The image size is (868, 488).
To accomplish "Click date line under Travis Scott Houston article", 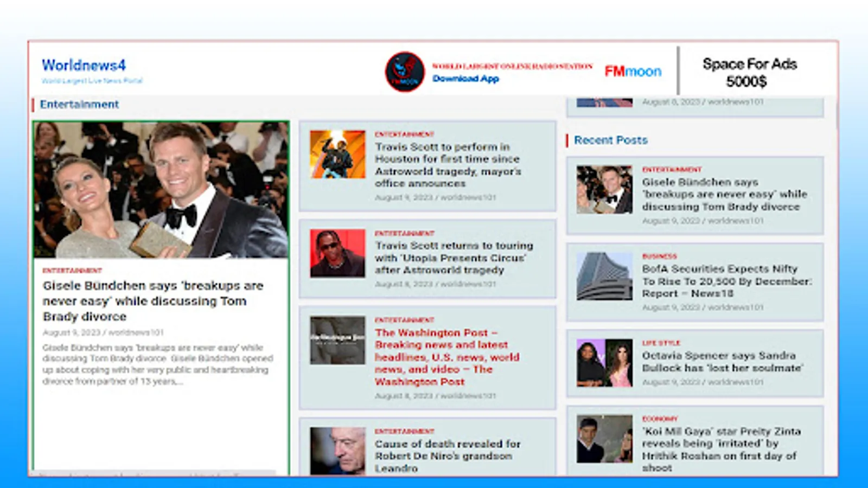I will [436, 197].
